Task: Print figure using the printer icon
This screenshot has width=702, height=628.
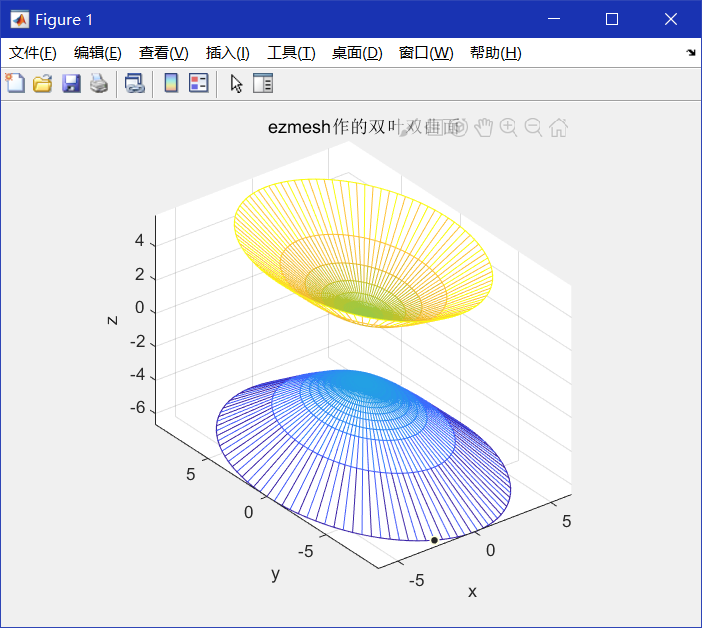Action: pos(99,83)
